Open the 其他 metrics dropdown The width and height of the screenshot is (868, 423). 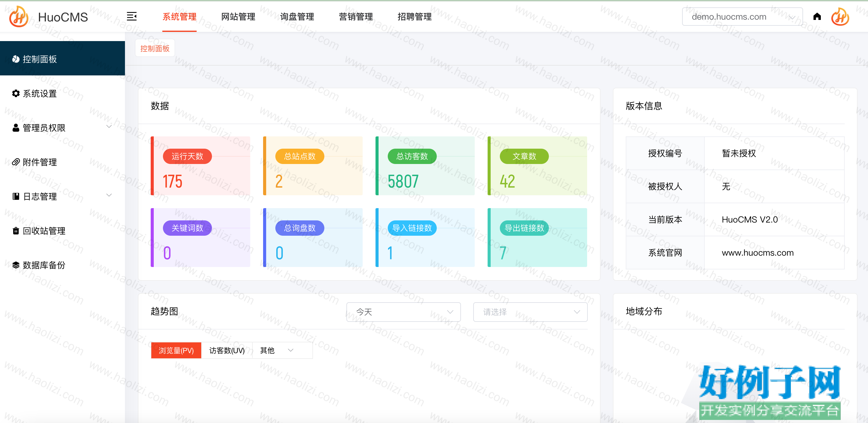pos(282,350)
